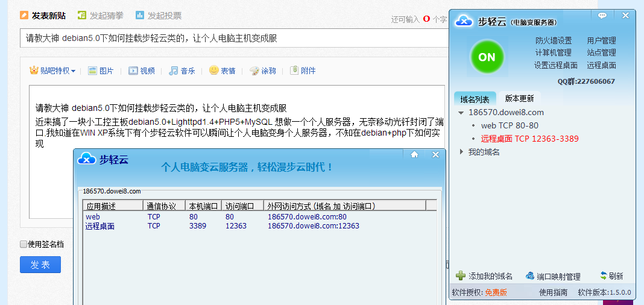
Task: Click the home icon in 步轻云 port window
Action: tap(414, 154)
